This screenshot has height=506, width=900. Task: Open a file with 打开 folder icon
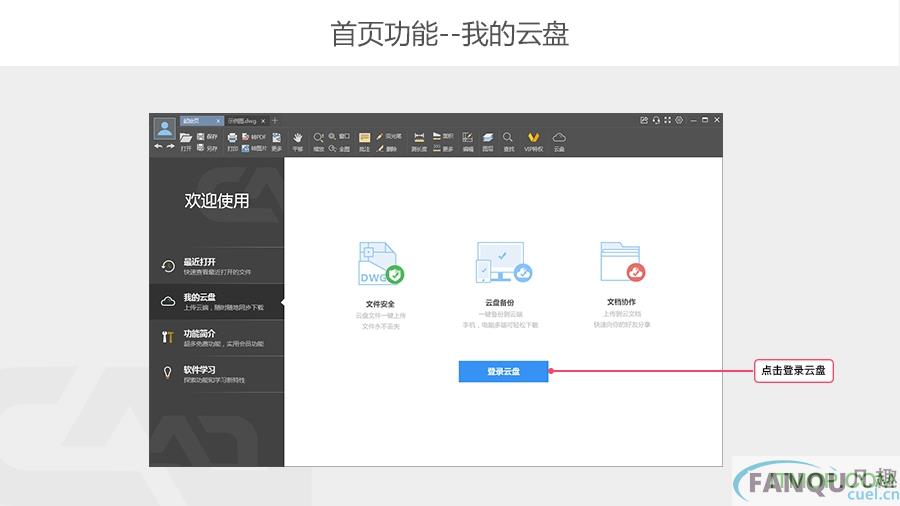186,138
